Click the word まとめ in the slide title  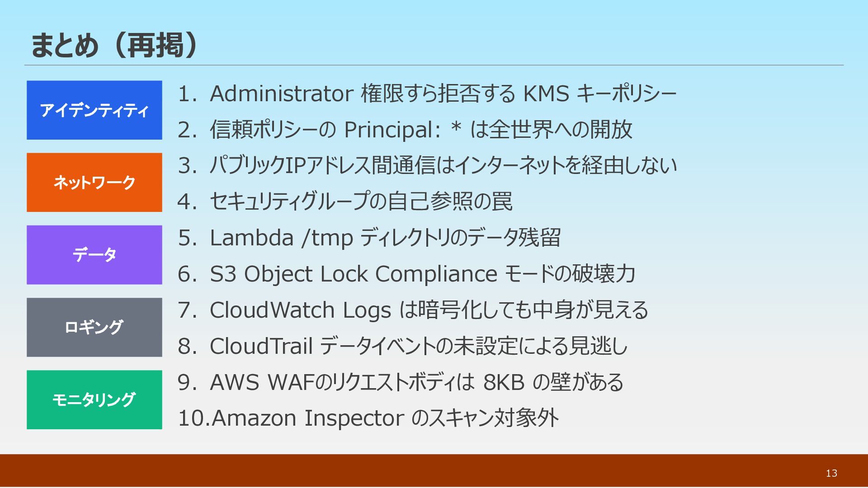pyautogui.click(x=64, y=45)
